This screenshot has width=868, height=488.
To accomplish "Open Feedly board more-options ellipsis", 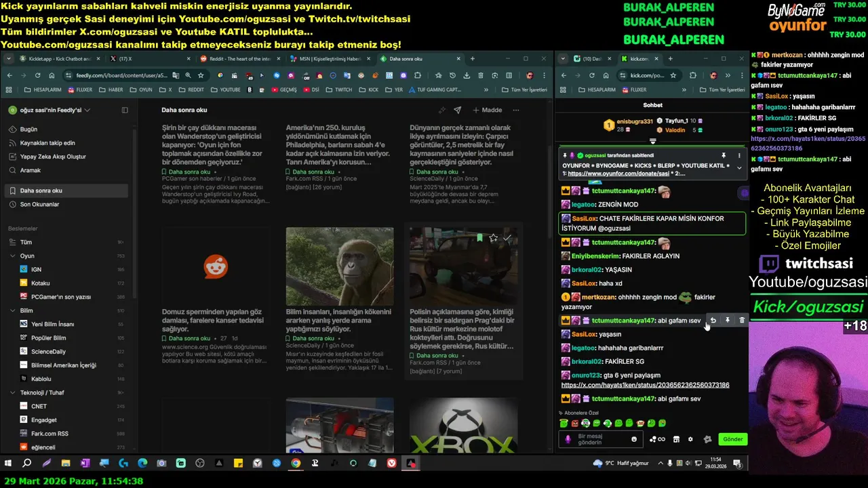I will pyautogui.click(x=516, y=110).
